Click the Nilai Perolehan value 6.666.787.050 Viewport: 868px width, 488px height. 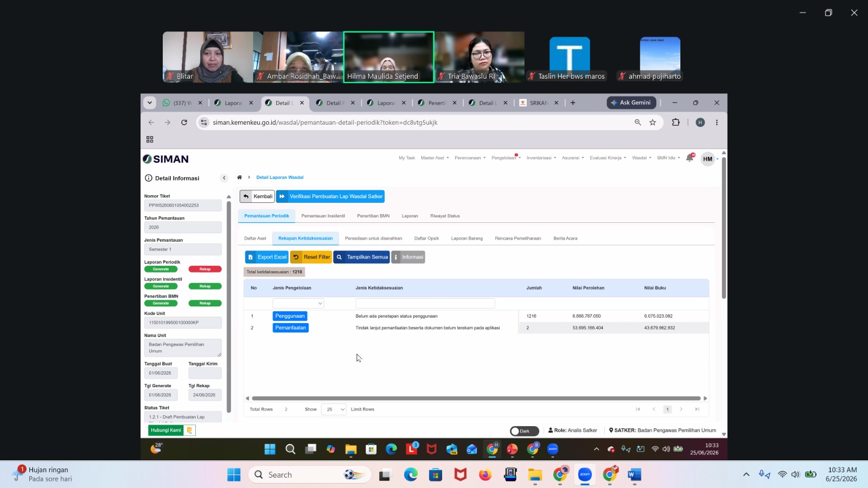click(586, 316)
